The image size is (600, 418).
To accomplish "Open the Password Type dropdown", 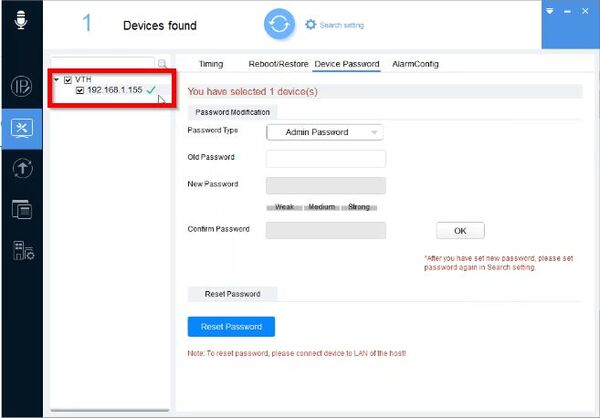I will coord(325,132).
